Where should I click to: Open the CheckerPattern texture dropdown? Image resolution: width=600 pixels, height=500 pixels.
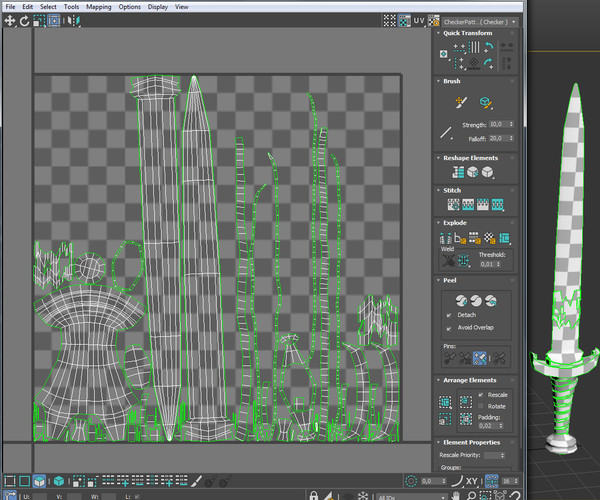(480, 22)
